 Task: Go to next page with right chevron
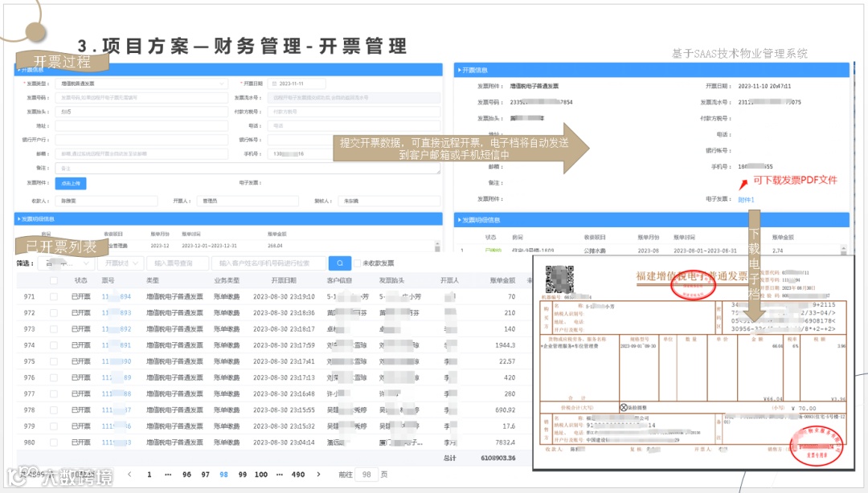pyautogui.click(x=318, y=475)
